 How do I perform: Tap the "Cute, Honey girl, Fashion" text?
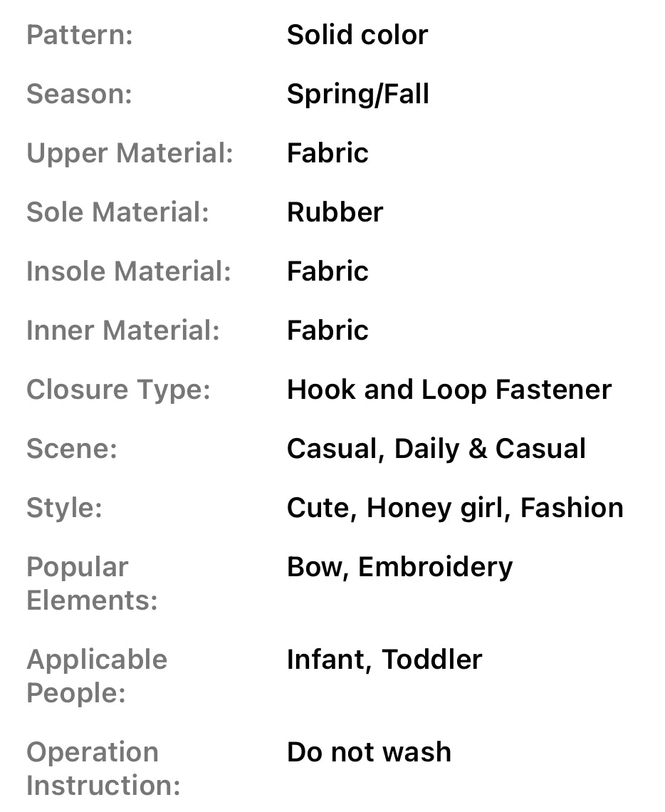(454, 508)
